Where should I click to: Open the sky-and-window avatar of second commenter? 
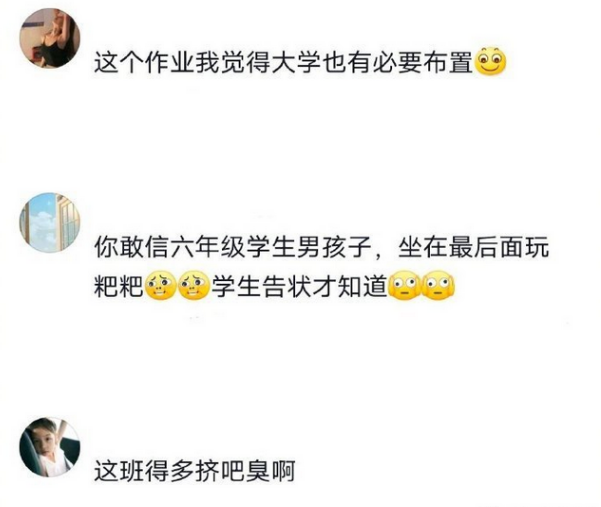pyautogui.click(x=50, y=223)
